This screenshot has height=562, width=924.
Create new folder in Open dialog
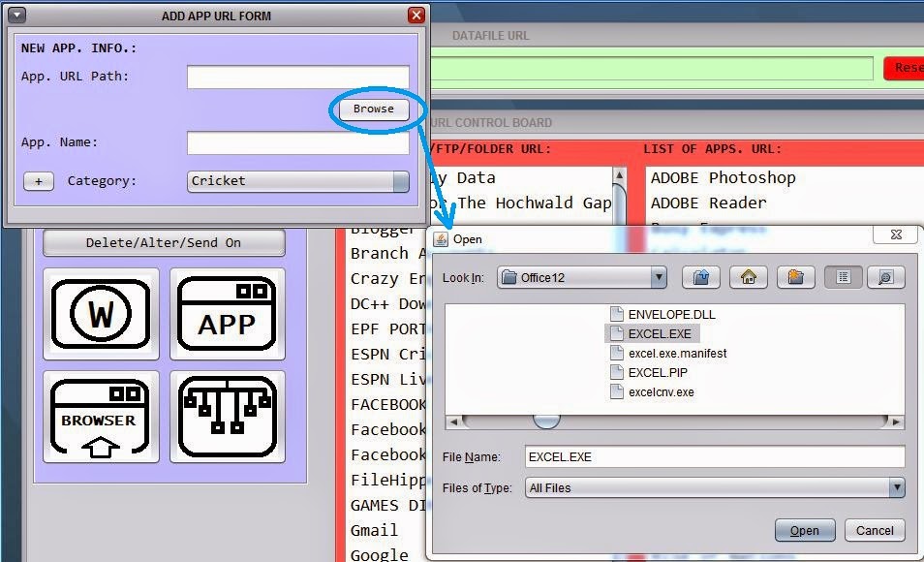tap(795, 277)
